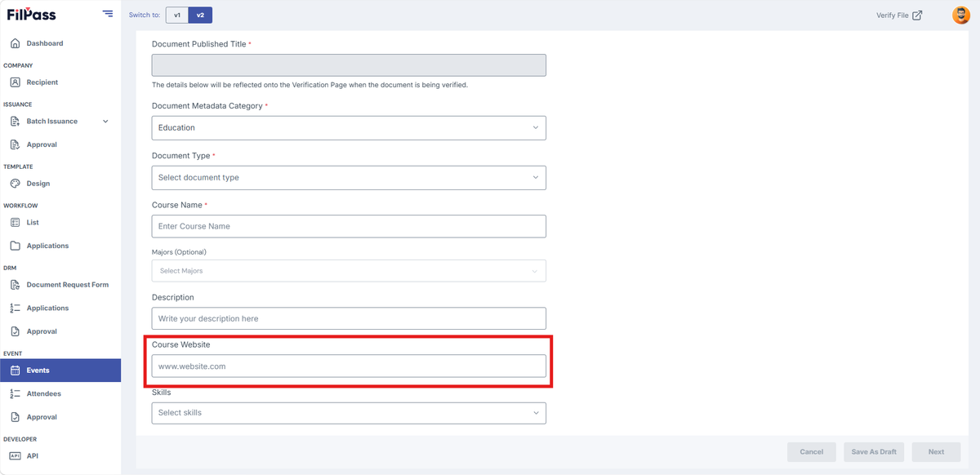Click the Attendees list icon
This screenshot has width=980, height=475.
pos(15,393)
